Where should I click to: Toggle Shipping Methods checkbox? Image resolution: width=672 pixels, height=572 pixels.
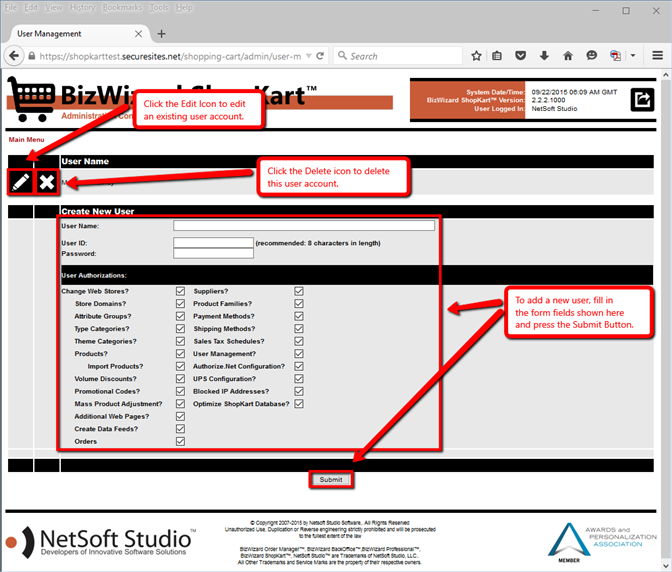[299, 329]
